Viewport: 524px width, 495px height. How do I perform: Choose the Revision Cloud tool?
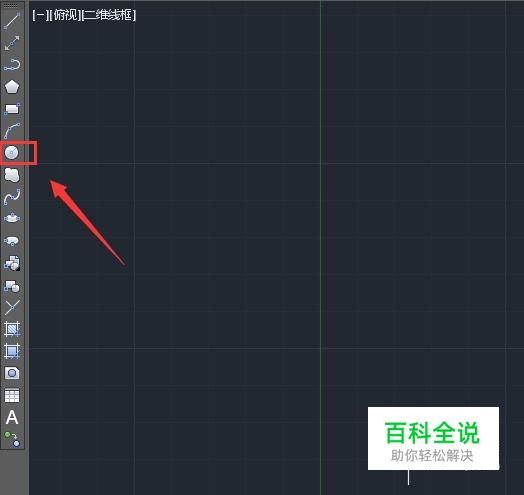pos(12,175)
